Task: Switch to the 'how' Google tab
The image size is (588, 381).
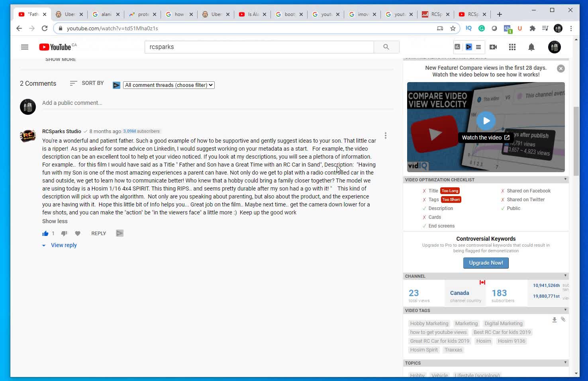Action: 179,14
